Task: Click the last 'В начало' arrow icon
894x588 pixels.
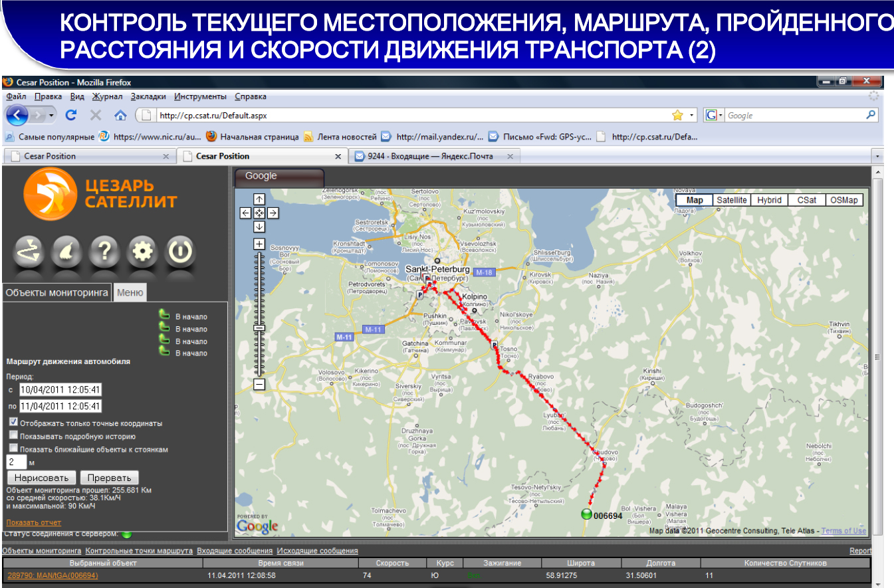Action: (165, 351)
